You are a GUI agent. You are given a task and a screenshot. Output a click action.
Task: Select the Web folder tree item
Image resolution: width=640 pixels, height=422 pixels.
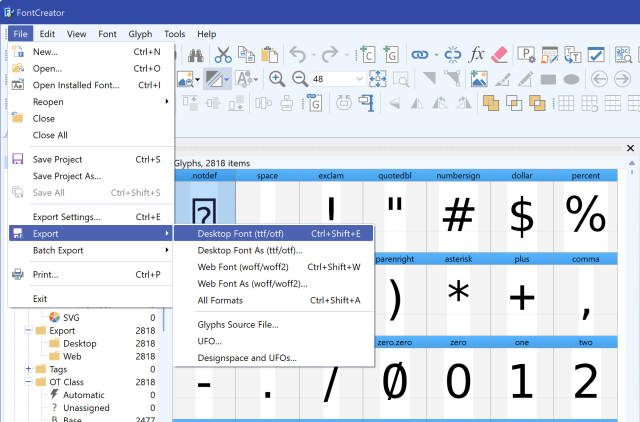coord(72,356)
